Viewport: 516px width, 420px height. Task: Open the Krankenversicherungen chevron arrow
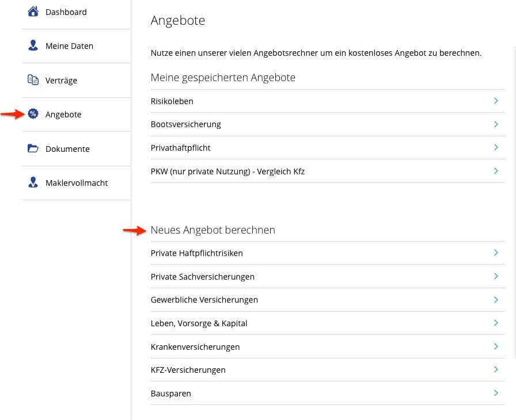[x=496, y=346]
